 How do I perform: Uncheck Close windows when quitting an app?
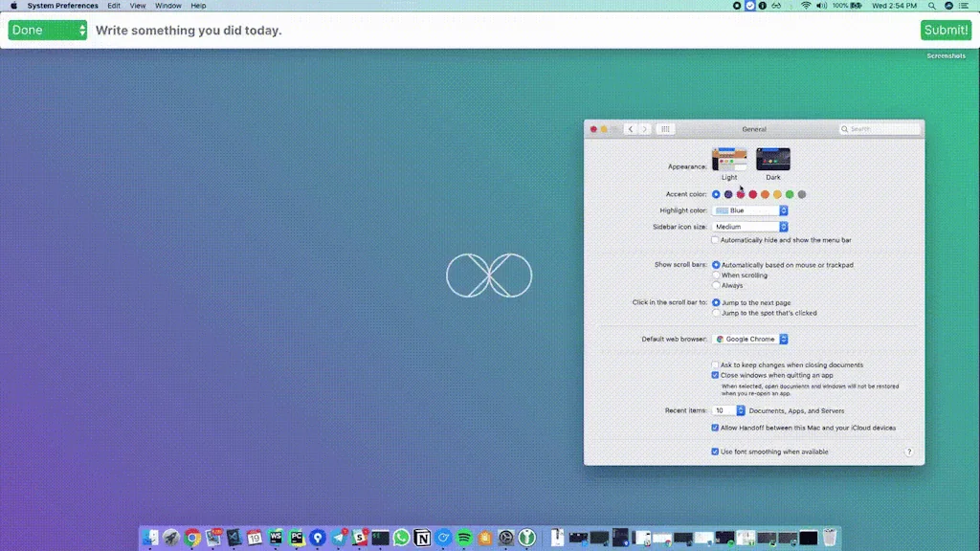tap(715, 375)
